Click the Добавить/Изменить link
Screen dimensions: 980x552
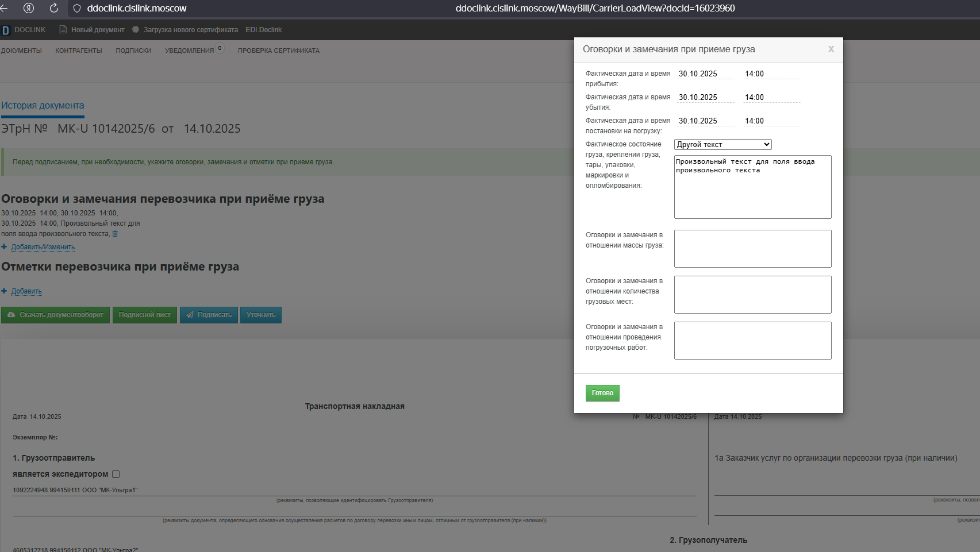[43, 247]
